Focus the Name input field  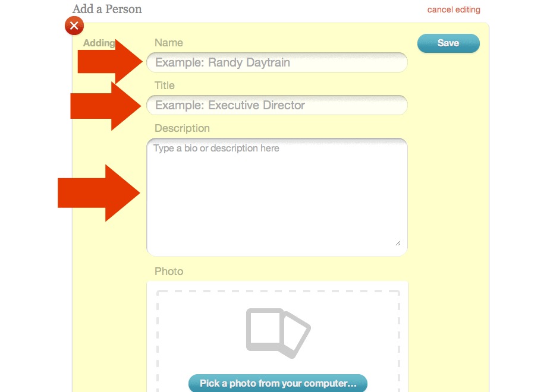pyautogui.click(x=277, y=62)
